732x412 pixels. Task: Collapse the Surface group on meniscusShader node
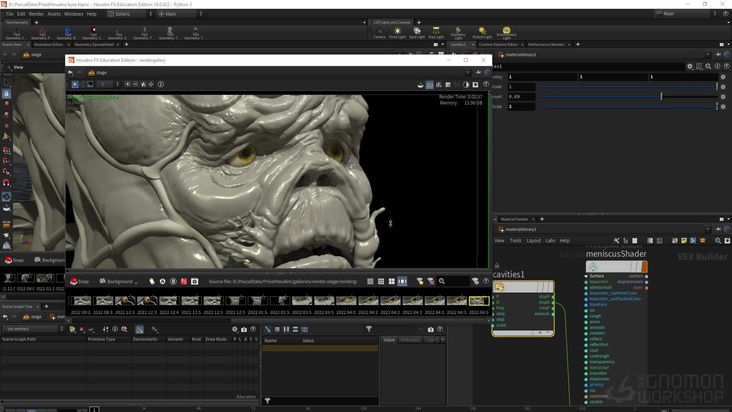pos(586,276)
